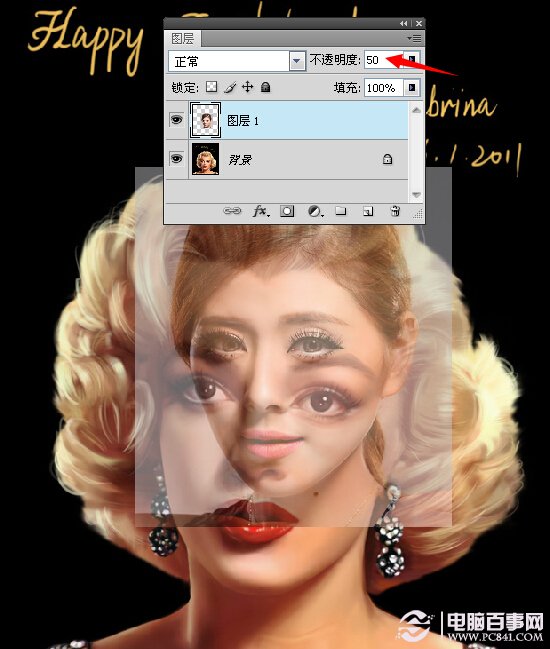
Task: Select the 背景 layer thumbnail
Action: [x=205, y=159]
